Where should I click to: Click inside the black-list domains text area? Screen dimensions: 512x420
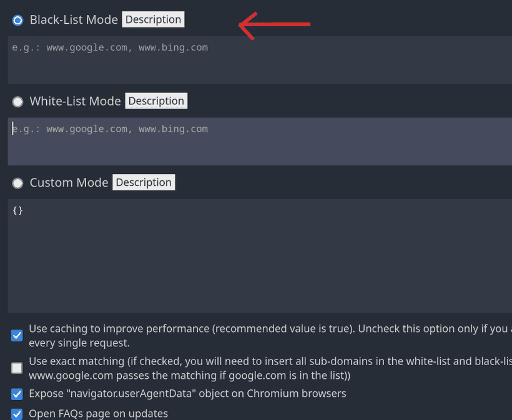250,59
